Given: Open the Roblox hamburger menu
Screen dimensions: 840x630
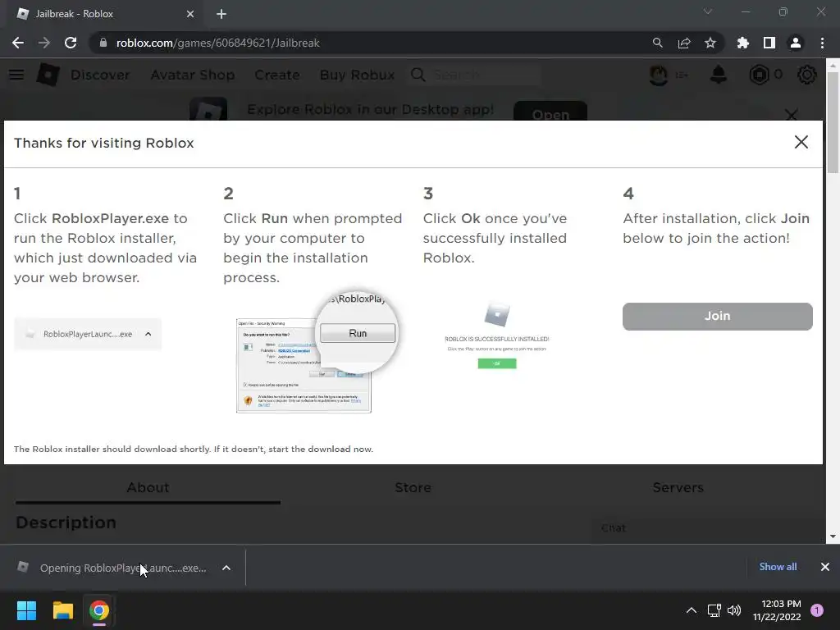Looking at the screenshot, I should coord(16,75).
